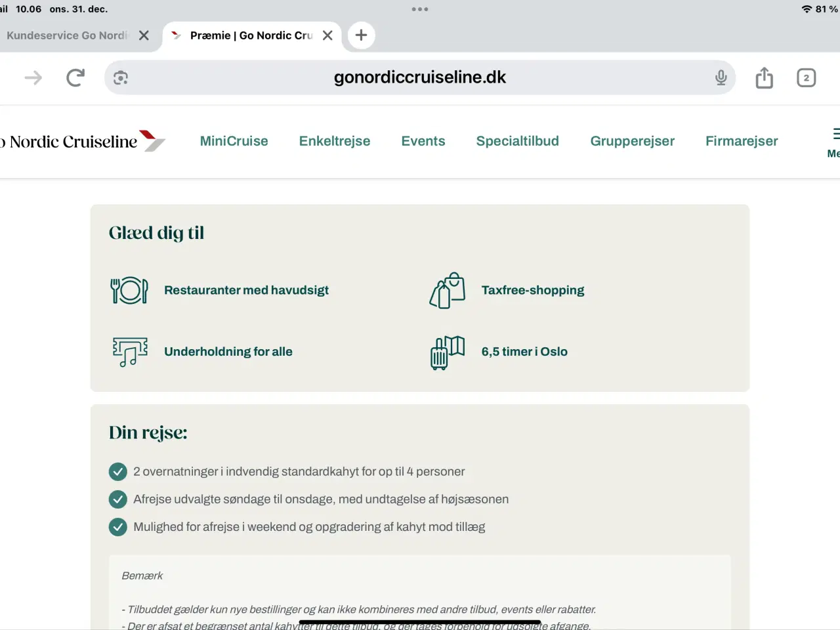Tap the browser reload icon
Image resolution: width=840 pixels, height=630 pixels.
click(x=75, y=78)
